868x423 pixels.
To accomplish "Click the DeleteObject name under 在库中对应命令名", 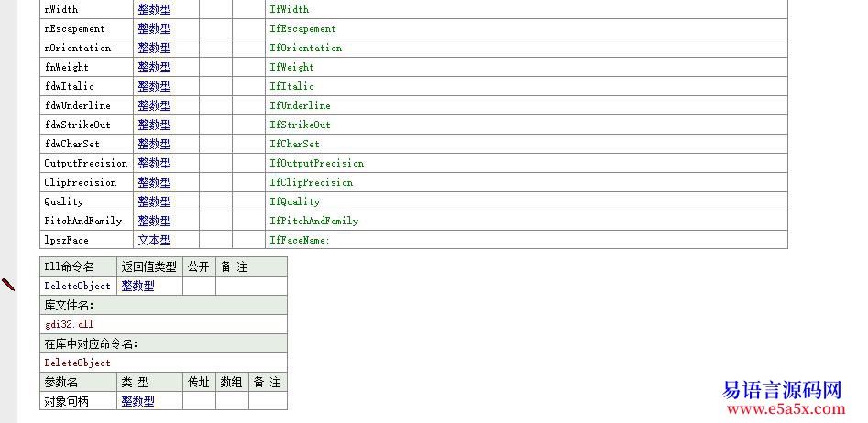I will [x=77, y=363].
